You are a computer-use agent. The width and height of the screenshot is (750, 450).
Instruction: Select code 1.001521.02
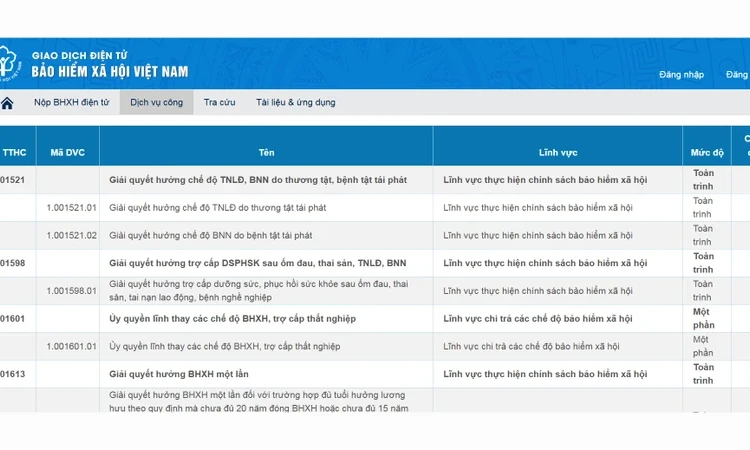pyautogui.click(x=71, y=235)
